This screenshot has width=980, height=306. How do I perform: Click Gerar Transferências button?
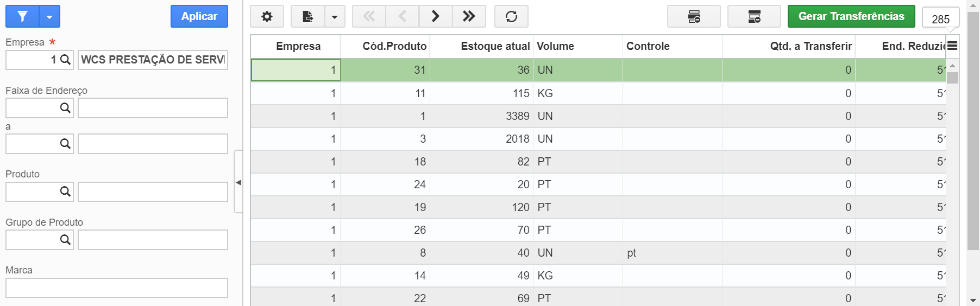tap(851, 16)
